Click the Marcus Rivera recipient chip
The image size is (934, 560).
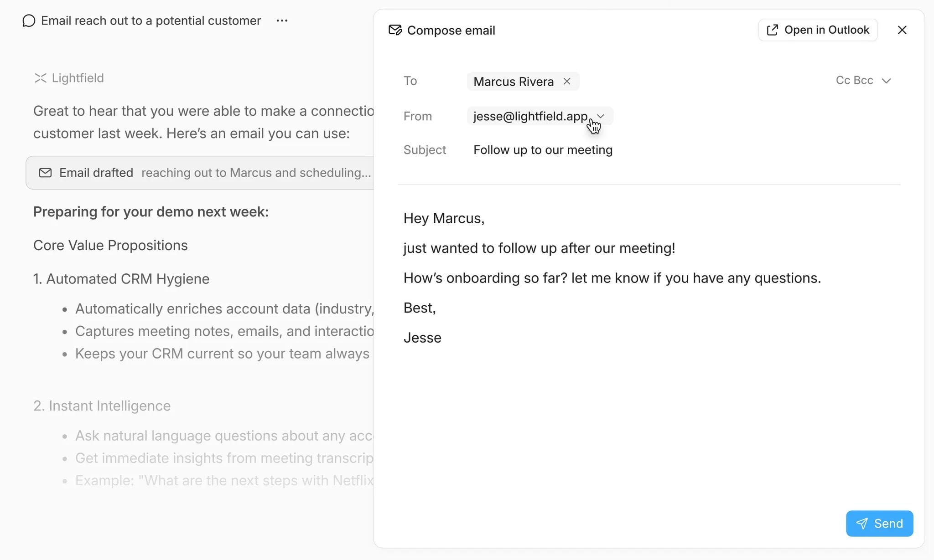(x=513, y=82)
